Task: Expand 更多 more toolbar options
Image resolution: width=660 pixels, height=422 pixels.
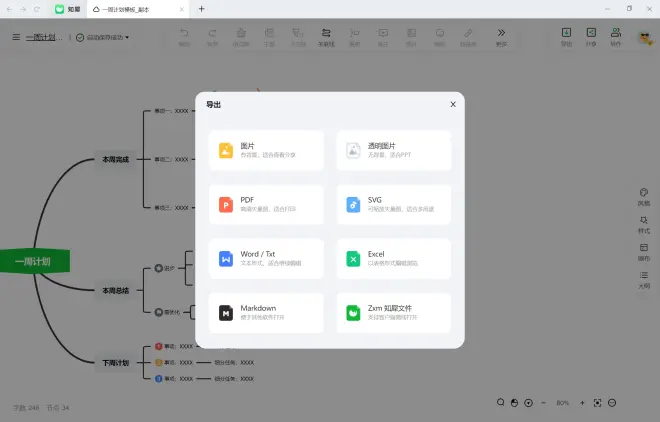Action: 501,36
